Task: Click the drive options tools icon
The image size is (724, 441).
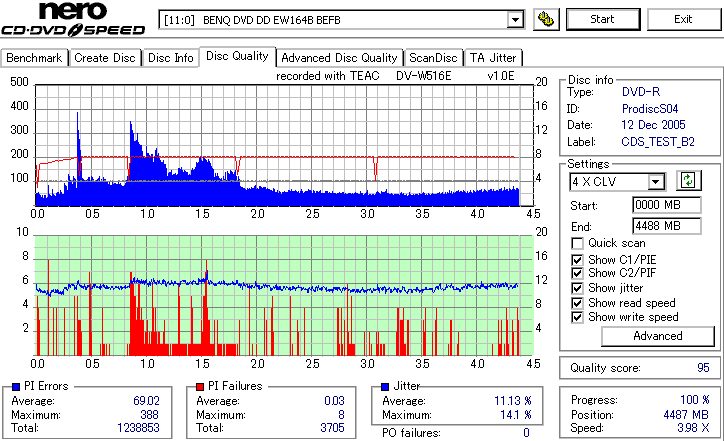Action: click(546, 19)
